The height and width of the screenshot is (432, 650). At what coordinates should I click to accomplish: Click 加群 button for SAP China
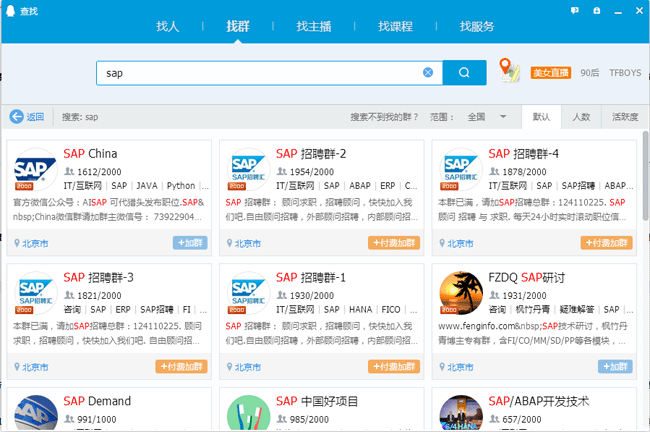coord(189,243)
